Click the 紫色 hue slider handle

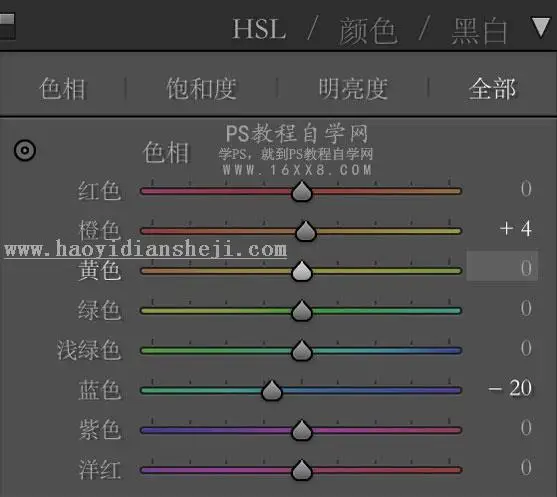(302, 430)
